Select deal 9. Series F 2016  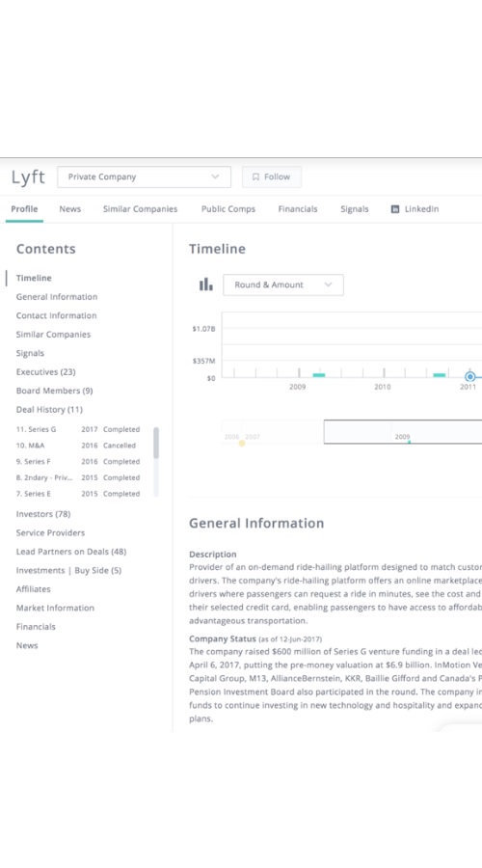tap(78, 462)
